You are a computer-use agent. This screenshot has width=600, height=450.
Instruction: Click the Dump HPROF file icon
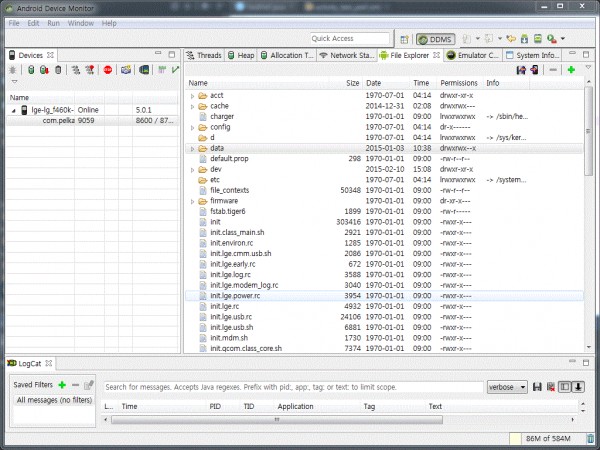(44, 70)
